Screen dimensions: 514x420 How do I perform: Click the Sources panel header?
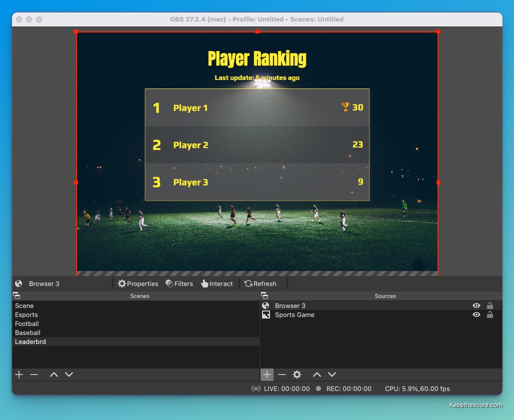pos(381,296)
